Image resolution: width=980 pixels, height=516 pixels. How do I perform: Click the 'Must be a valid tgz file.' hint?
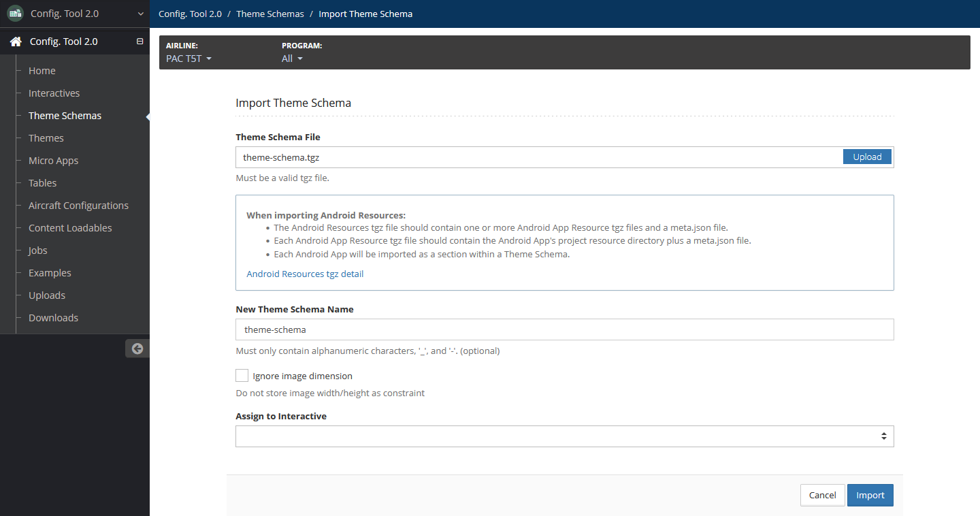click(x=282, y=178)
